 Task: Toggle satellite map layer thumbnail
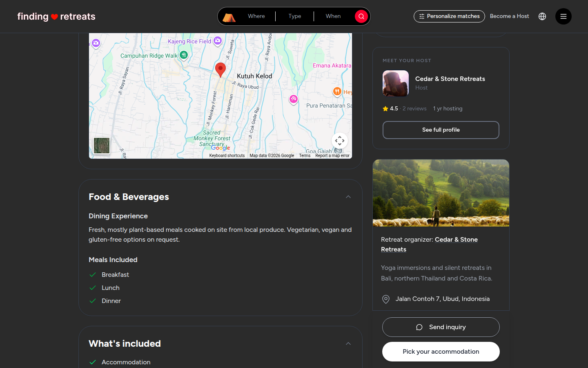[102, 146]
